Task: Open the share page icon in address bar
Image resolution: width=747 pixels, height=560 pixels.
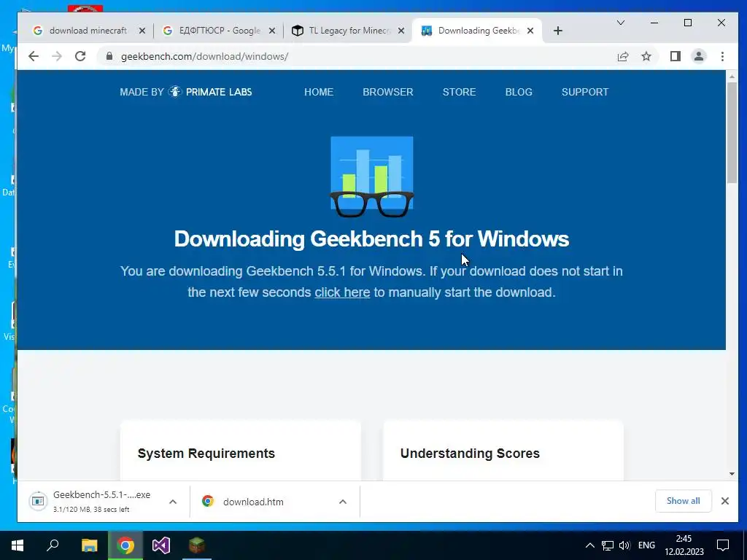Action: [x=623, y=56]
